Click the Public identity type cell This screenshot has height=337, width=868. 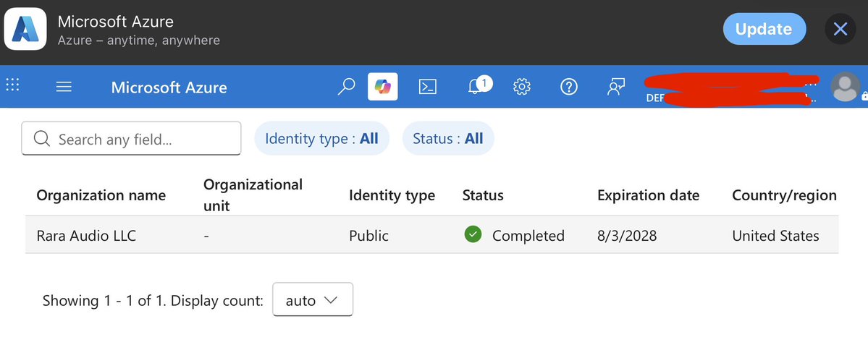point(368,236)
